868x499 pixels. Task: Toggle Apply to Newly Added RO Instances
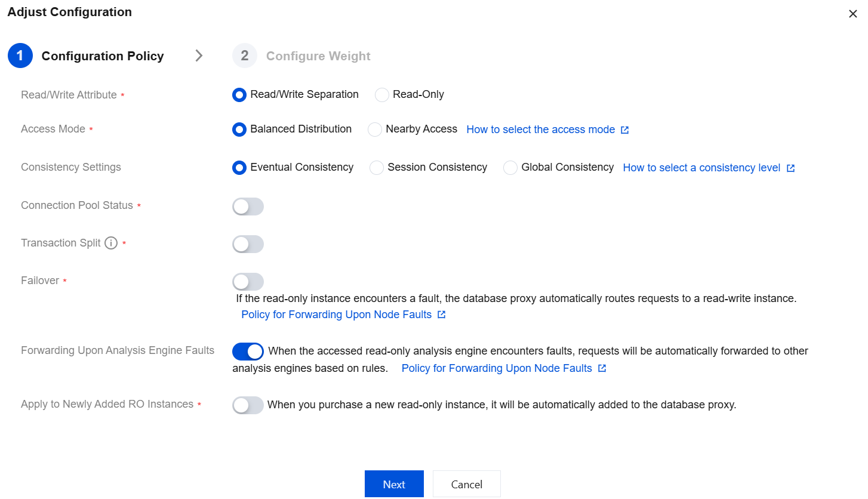coord(248,405)
